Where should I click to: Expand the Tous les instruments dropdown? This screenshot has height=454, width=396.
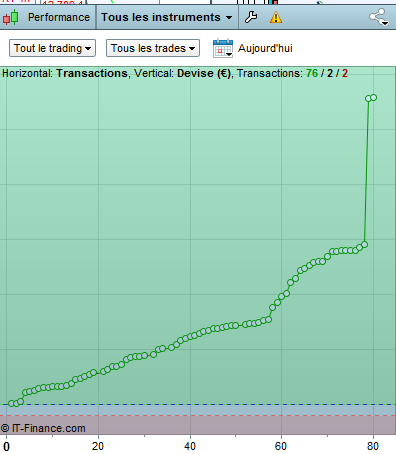tap(167, 17)
